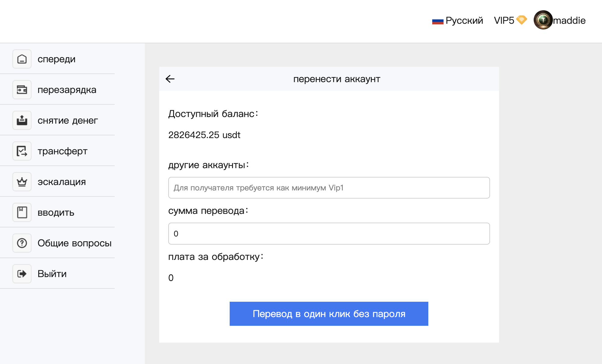The height and width of the screenshot is (364, 602).
Task: Click the сумма перевода label
Action: tap(208, 211)
